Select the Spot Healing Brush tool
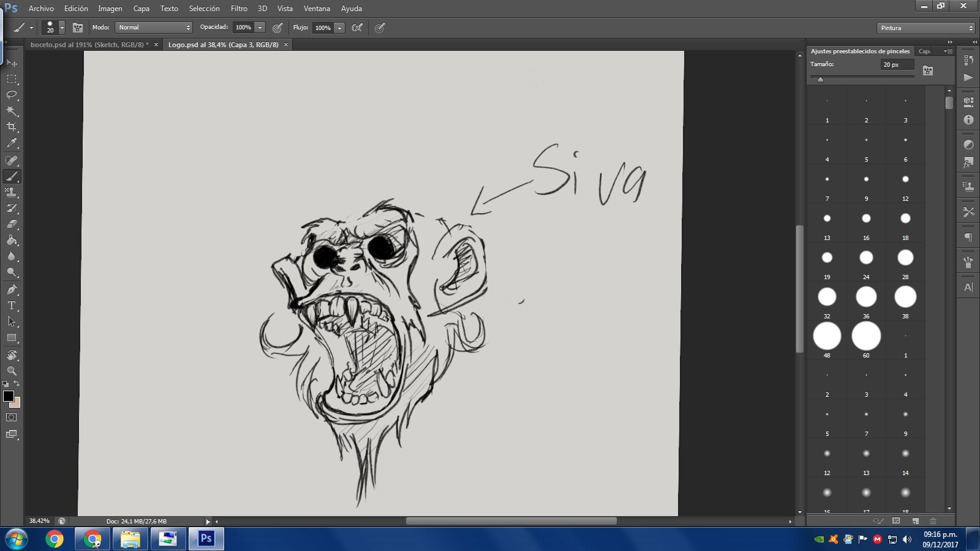Viewport: 980px width, 551px height. pyautogui.click(x=12, y=160)
